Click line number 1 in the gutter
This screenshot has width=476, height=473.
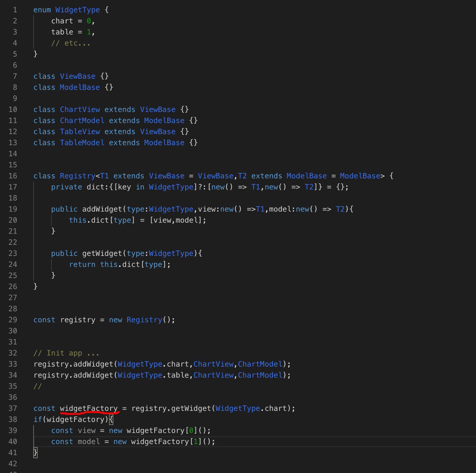click(15, 10)
